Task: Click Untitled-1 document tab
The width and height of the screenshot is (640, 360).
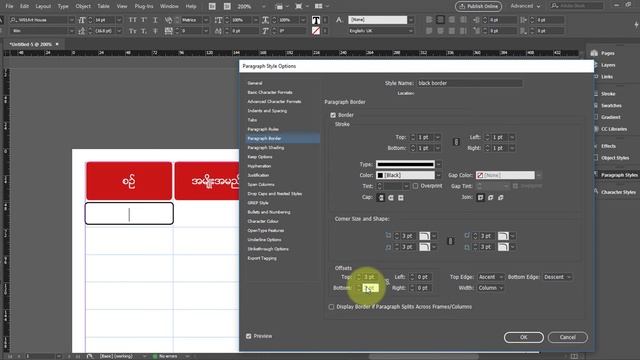Action: pos(31,44)
